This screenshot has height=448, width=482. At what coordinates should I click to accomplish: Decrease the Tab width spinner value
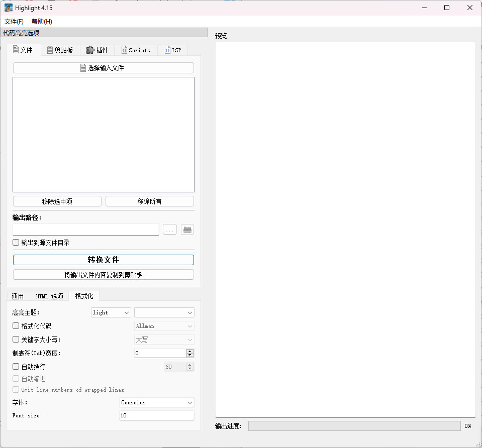point(190,355)
